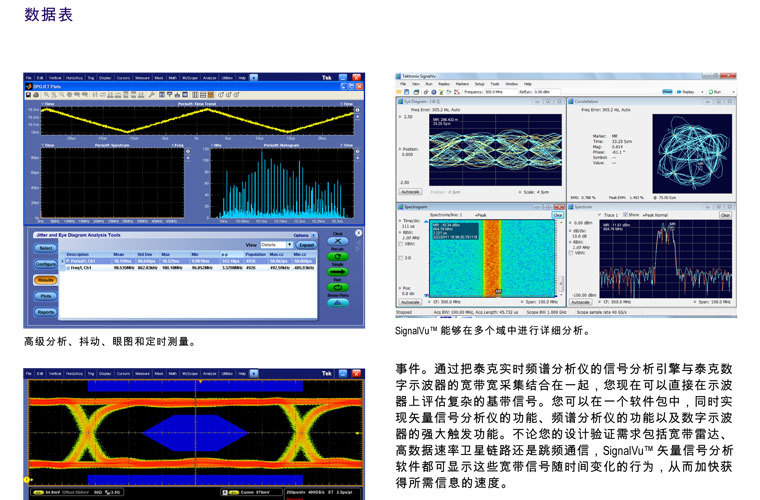Open the dropdown arrow next to SignalVu Run
Image resolution: width=760 pixels, height=500 pixels.
point(734,92)
